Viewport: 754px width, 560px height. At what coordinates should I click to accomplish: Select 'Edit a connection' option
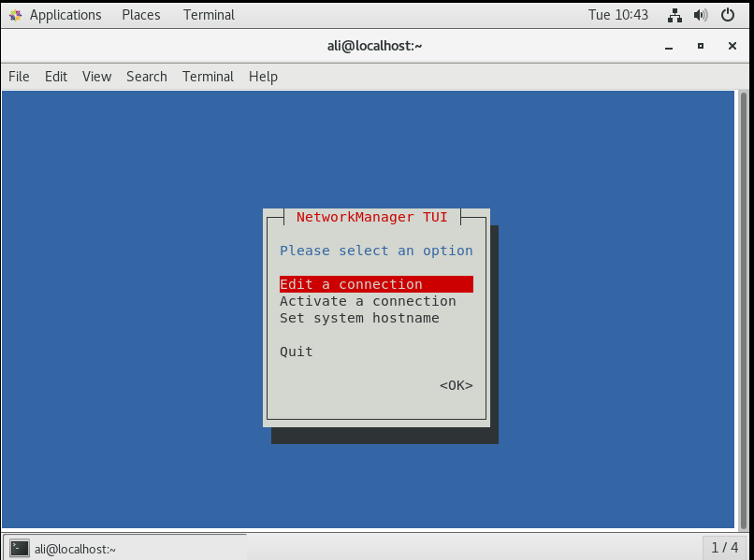376,284
